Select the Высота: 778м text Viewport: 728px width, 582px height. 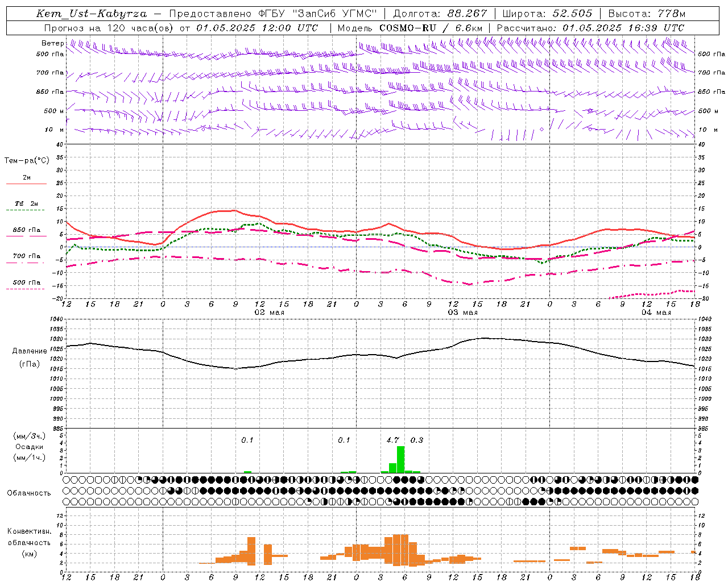647,14
